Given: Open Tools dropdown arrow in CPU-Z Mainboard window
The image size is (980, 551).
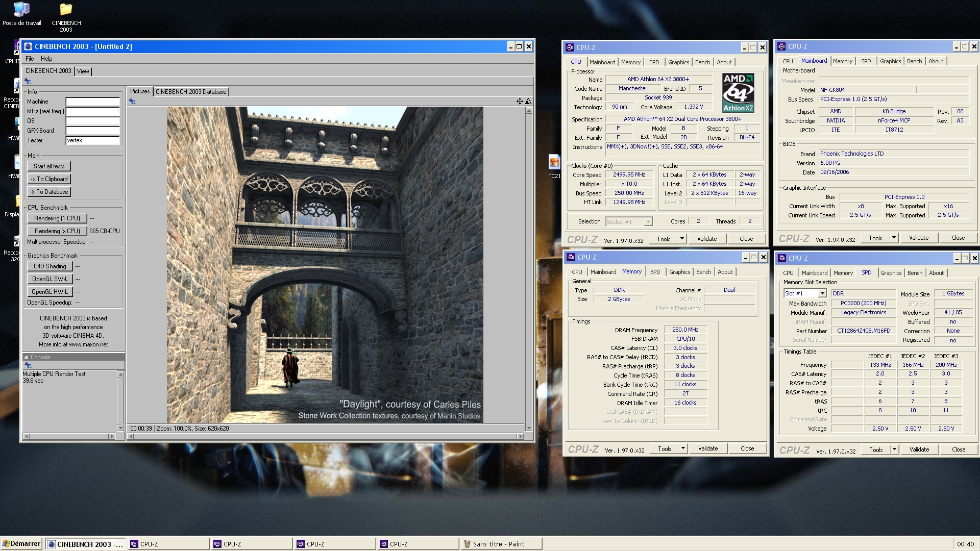Looking at the screenshot, I should (893, 238).
